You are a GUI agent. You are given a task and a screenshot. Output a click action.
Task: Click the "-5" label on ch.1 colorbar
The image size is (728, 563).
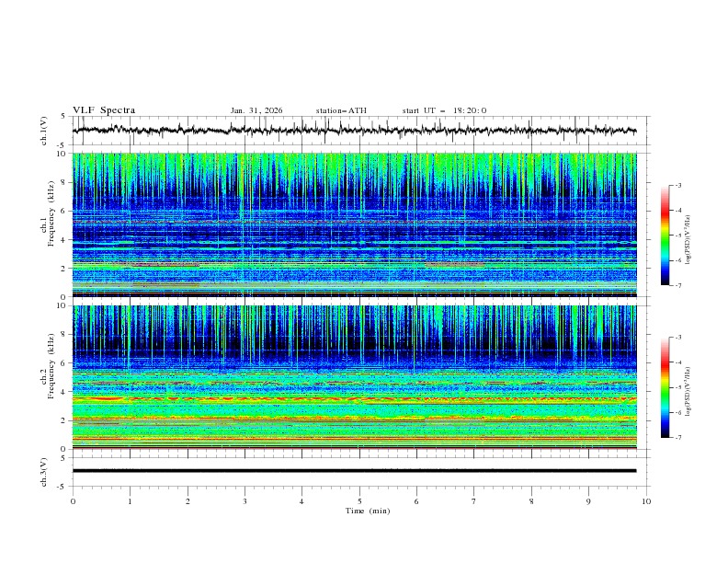677,236
